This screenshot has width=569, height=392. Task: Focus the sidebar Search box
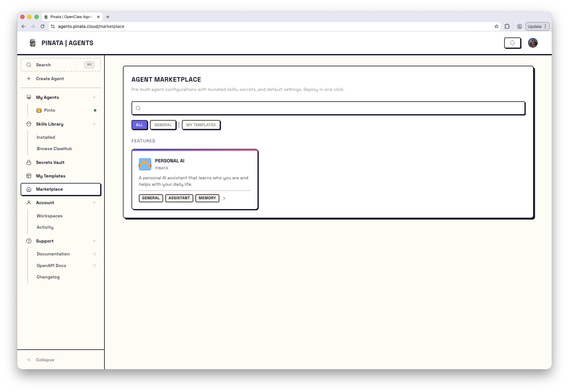tap(61, 65)
